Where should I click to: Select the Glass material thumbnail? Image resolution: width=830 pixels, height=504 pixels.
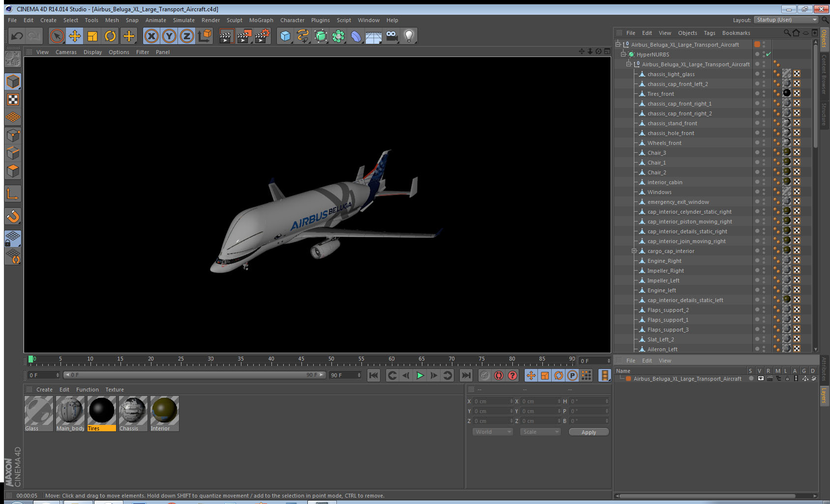tap(39, 414)
